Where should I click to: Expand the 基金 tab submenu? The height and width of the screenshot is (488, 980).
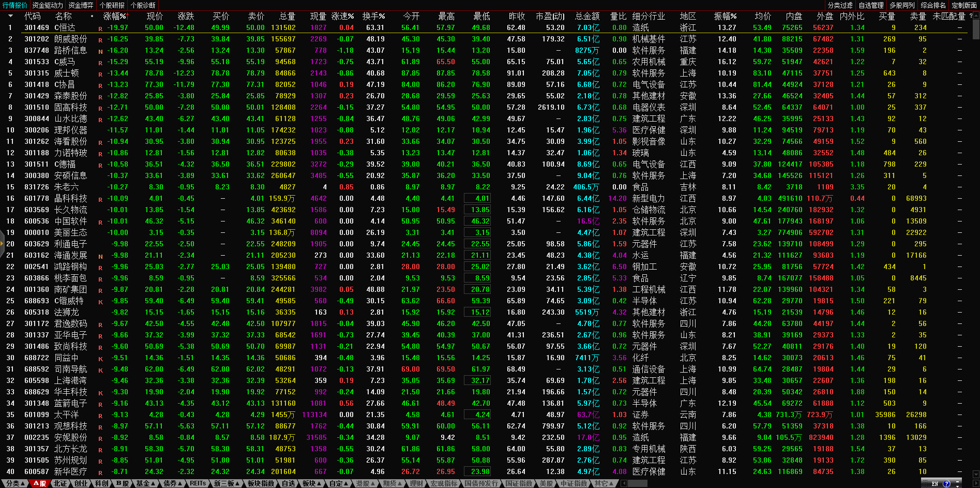point(146,483)
